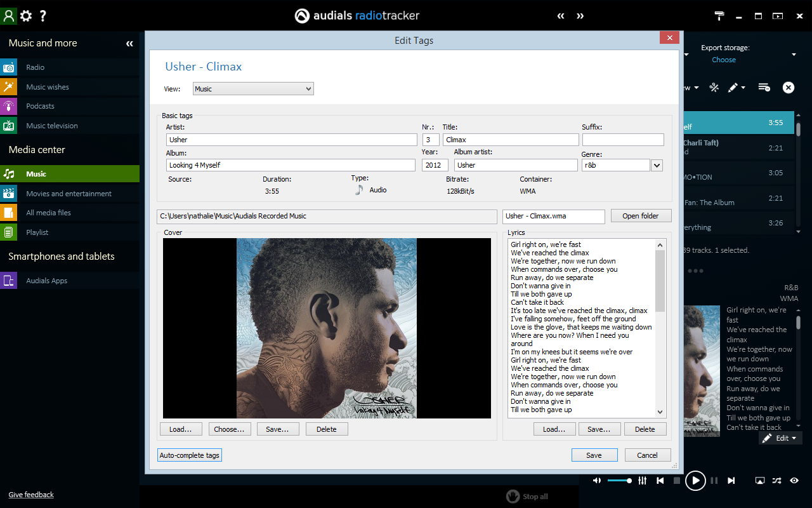Open Music wishes
The width and height of the screenshot is (812, 508).
click(70, 87)
